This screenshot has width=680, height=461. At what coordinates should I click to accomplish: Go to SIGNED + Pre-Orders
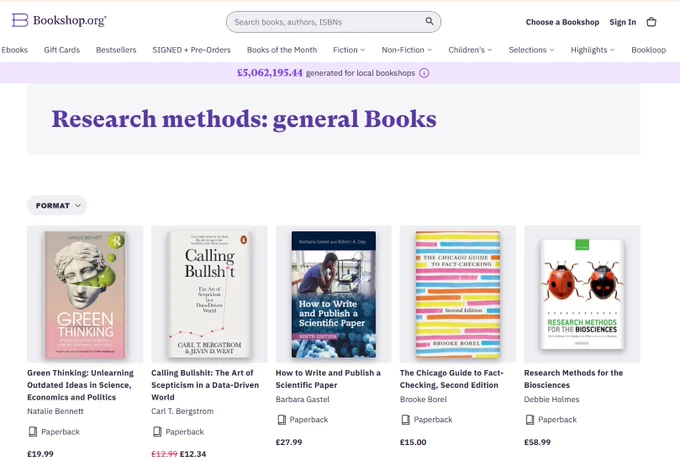tap(191, 50)
